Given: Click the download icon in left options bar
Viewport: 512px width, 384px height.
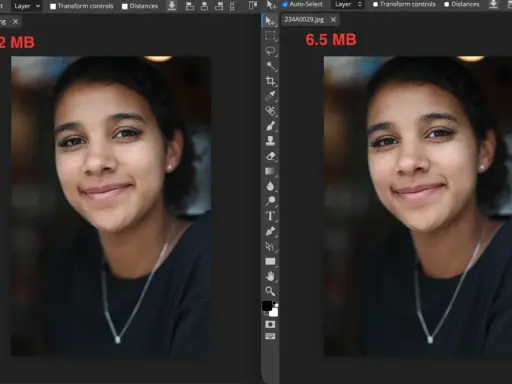Looking at the screenshot, I should [172, 6].
